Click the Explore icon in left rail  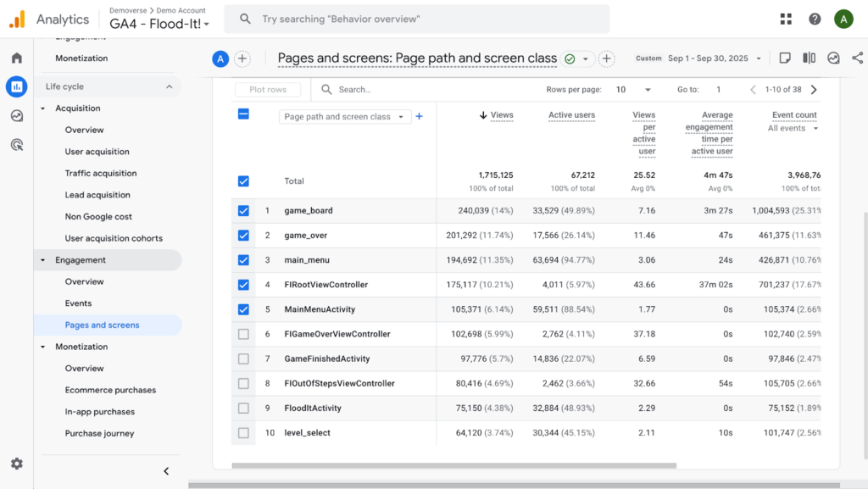coord(16,115)
